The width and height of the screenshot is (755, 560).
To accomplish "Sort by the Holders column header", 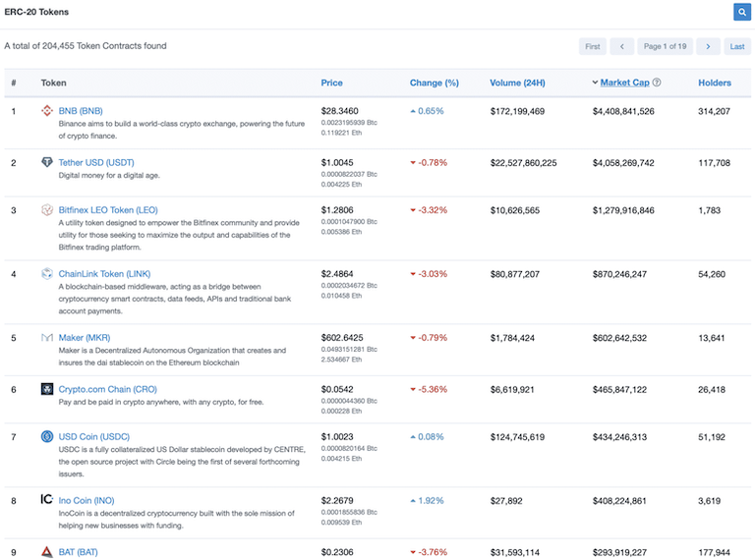I will [715, 83].
